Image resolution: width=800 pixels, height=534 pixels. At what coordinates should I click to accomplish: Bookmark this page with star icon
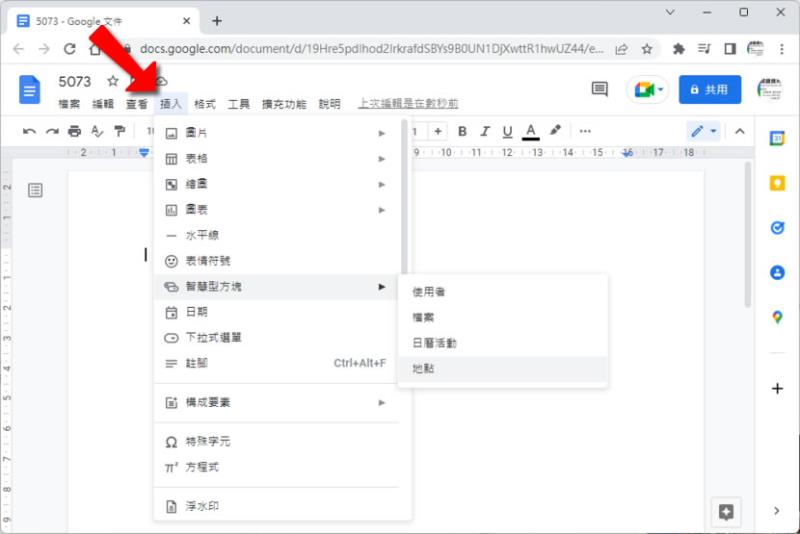pos(647,49)
